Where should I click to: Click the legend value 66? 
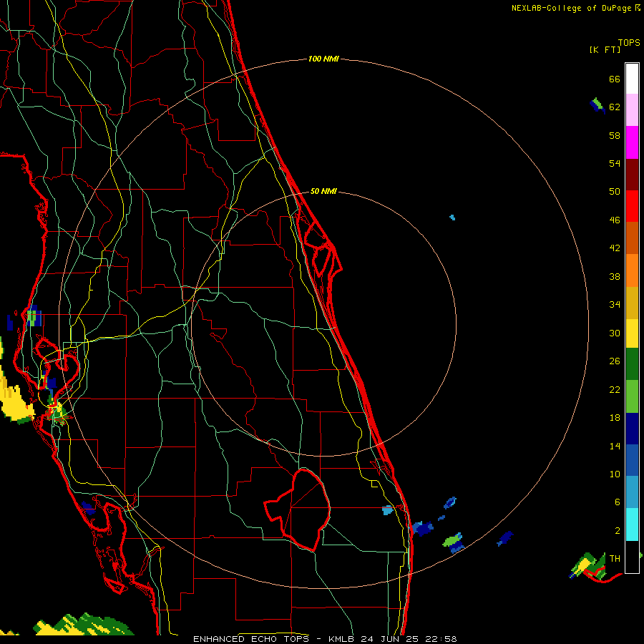coord(615,79)
